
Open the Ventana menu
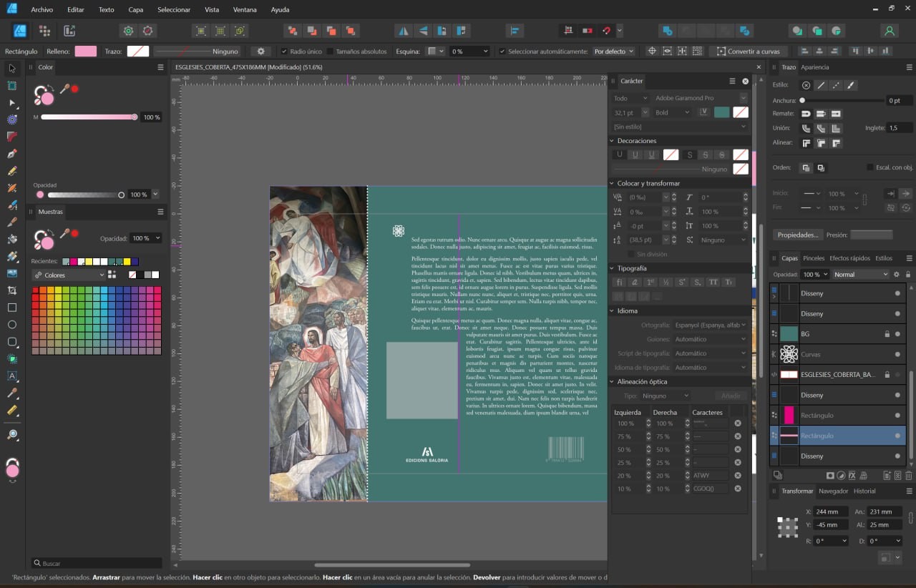tap(245, 10)
